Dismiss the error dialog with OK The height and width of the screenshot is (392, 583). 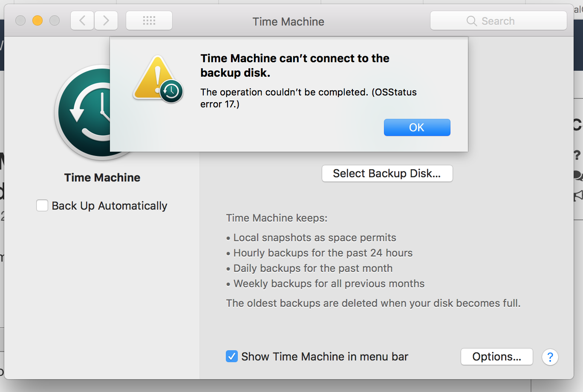pos(416,127)
